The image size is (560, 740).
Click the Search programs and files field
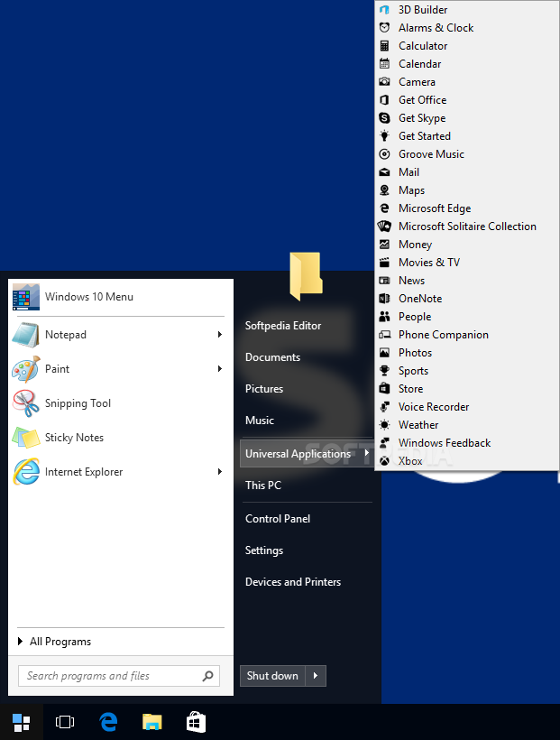[x=119, y=676]
